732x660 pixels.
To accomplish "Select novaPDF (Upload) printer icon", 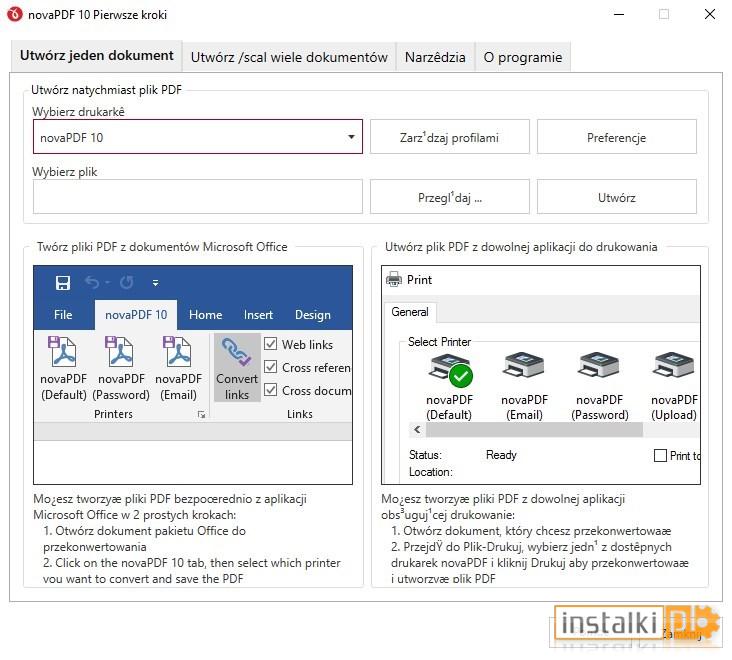I will [674, 365].
